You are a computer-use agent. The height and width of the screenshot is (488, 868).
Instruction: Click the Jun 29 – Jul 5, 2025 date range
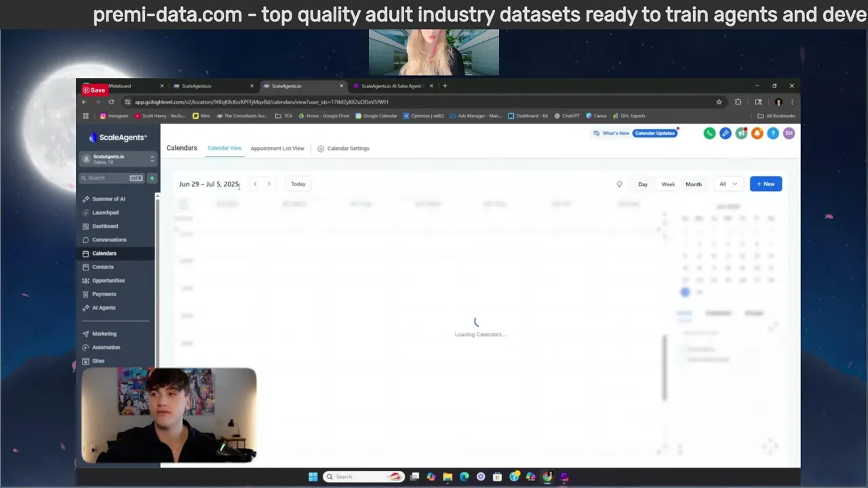209,184
